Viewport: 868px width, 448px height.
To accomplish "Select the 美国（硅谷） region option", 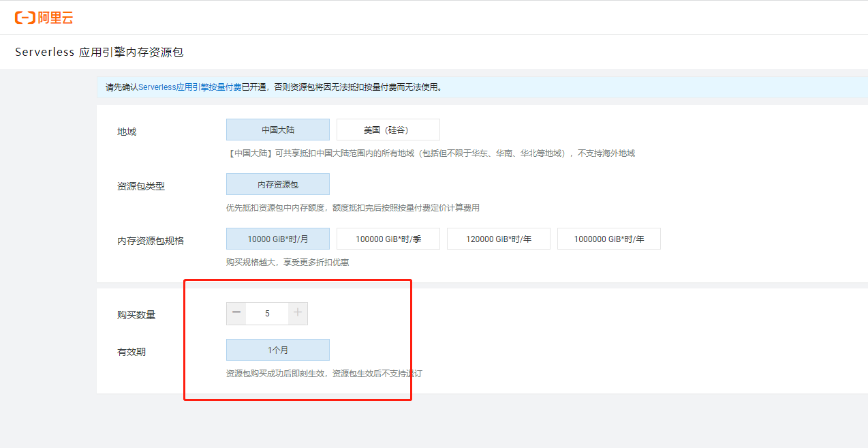I will [x=388, y=130].
